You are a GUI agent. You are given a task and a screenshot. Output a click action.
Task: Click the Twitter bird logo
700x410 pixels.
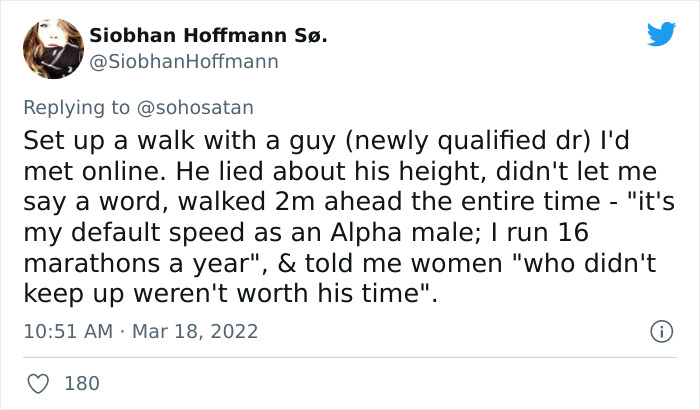coord(661,34)
